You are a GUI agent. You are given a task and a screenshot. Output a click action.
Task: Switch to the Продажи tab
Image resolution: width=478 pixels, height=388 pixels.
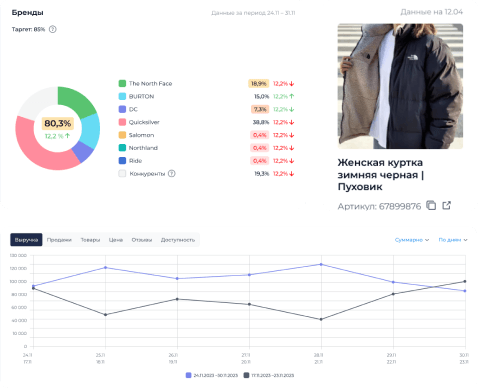point(59,240)
